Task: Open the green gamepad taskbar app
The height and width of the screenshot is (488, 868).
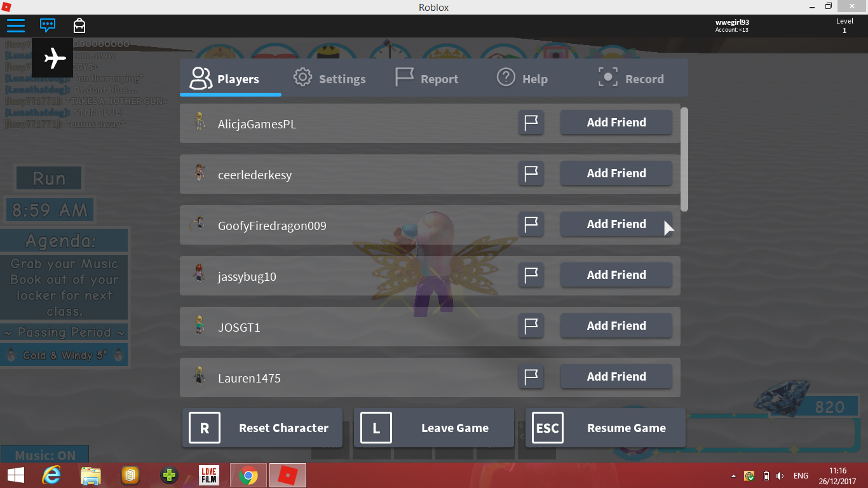Action: 170,475
